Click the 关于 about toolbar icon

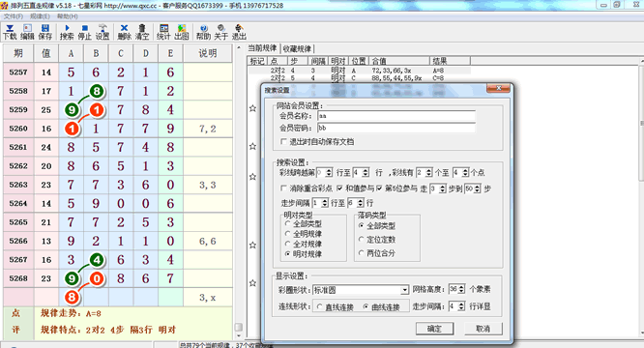[x=221, y=32]
